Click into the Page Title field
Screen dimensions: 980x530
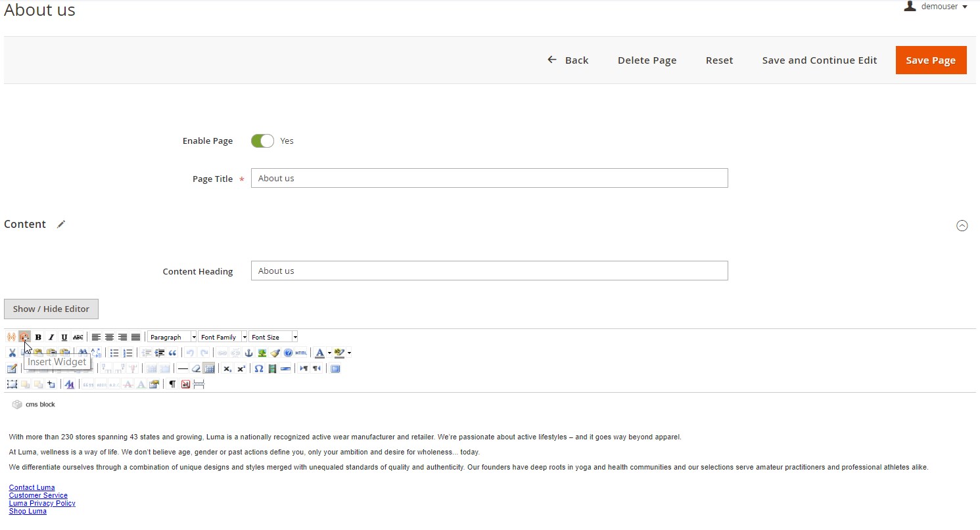(489, 178)
